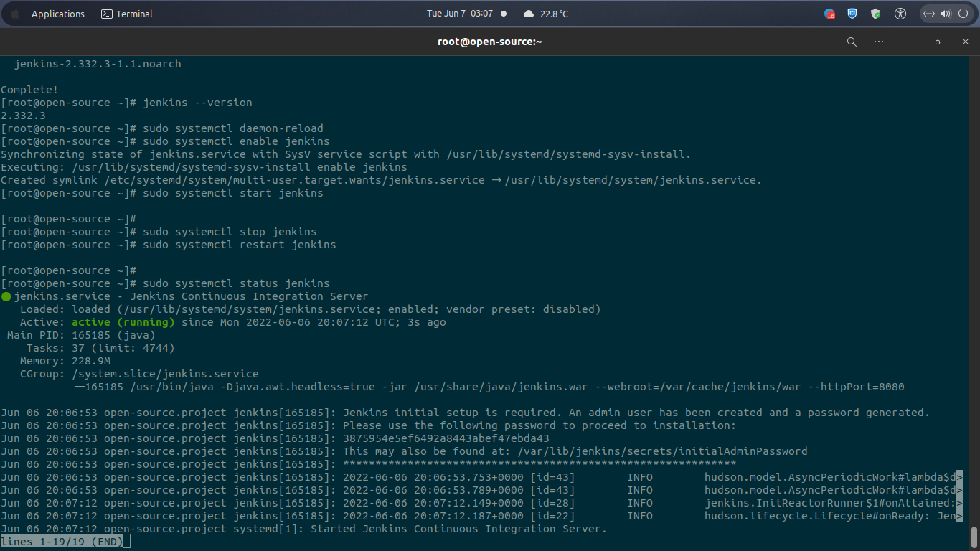This screenshot has width=980, height=551.
Task: Open the accessibility menu icon
Action: coord(900,14)
